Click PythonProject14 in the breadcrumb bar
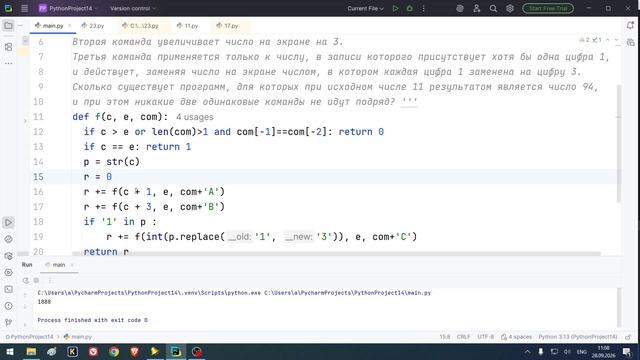 click(x=29, y=337)
